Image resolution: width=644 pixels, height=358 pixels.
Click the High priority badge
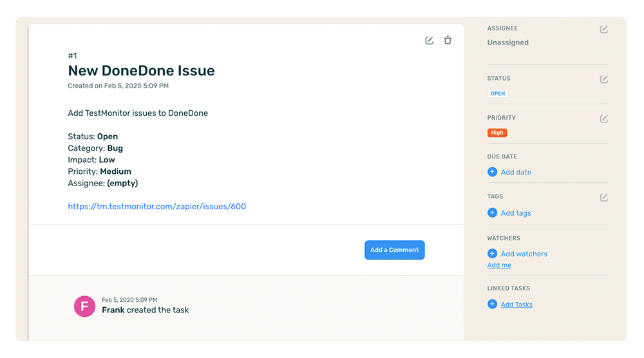click(x=497, y=133)
